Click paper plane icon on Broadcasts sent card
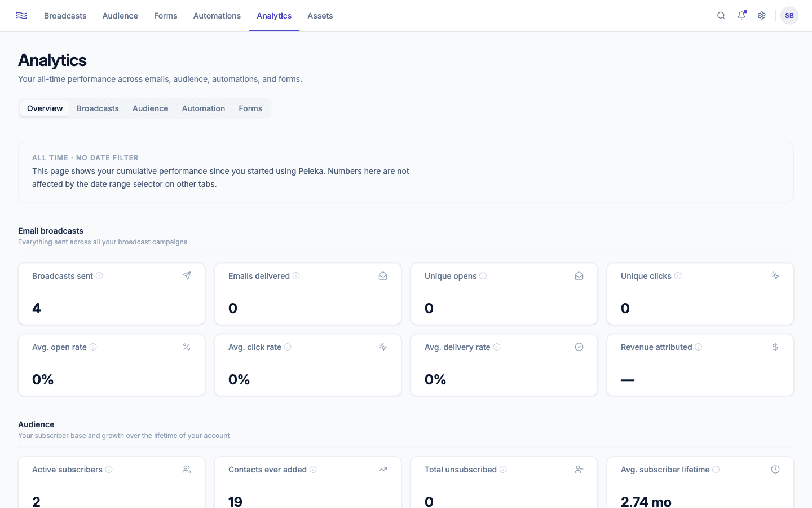Image resolution: width=812 pixels, height=508 pixels. pos(187,276)
